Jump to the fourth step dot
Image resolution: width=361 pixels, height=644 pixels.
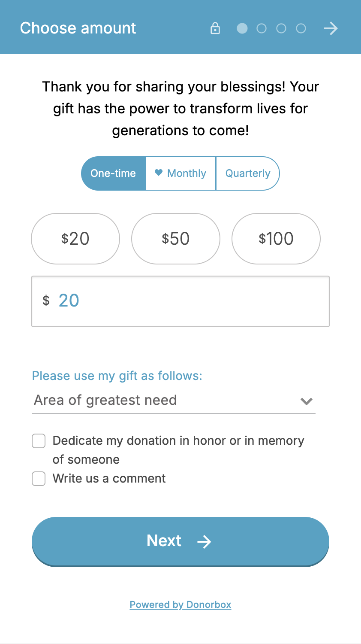tap(301, 28)
